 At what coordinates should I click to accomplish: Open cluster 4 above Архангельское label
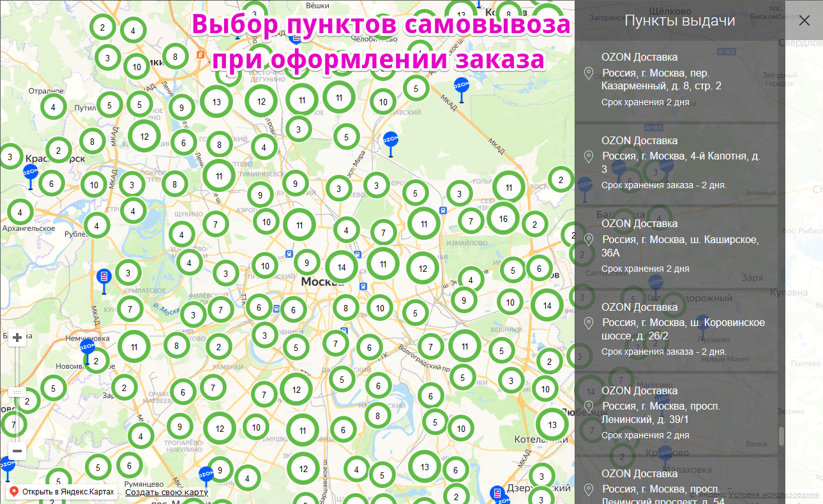(x=20, y=212)
